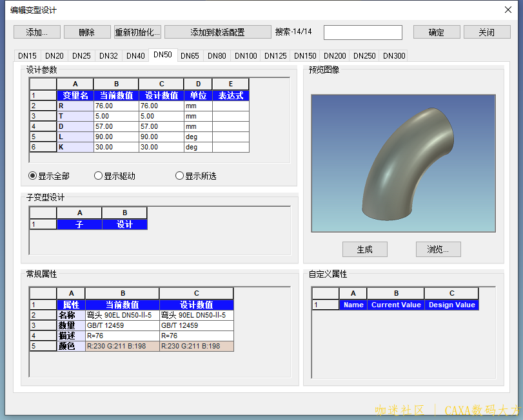Screen dimensions: 523x420
Task: Select design value cell for R (76.00)
Action: (x=161, y=106)
